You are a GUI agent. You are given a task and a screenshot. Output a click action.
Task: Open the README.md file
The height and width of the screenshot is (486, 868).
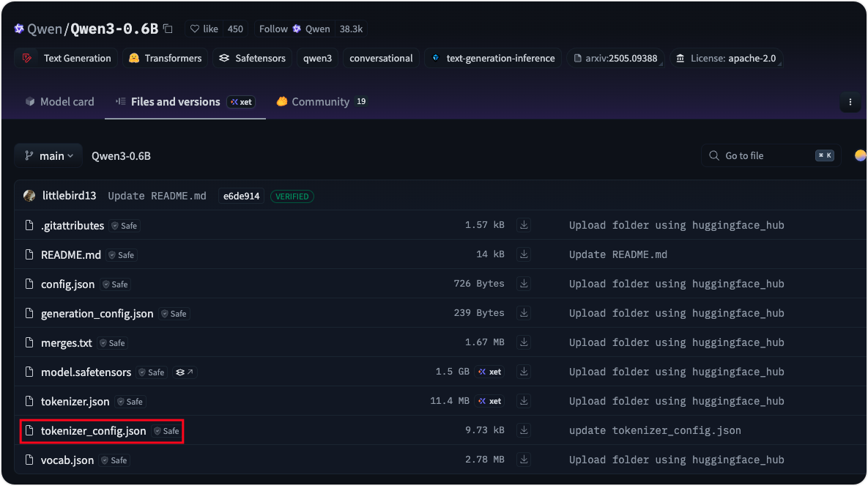[x=71, y=255]
